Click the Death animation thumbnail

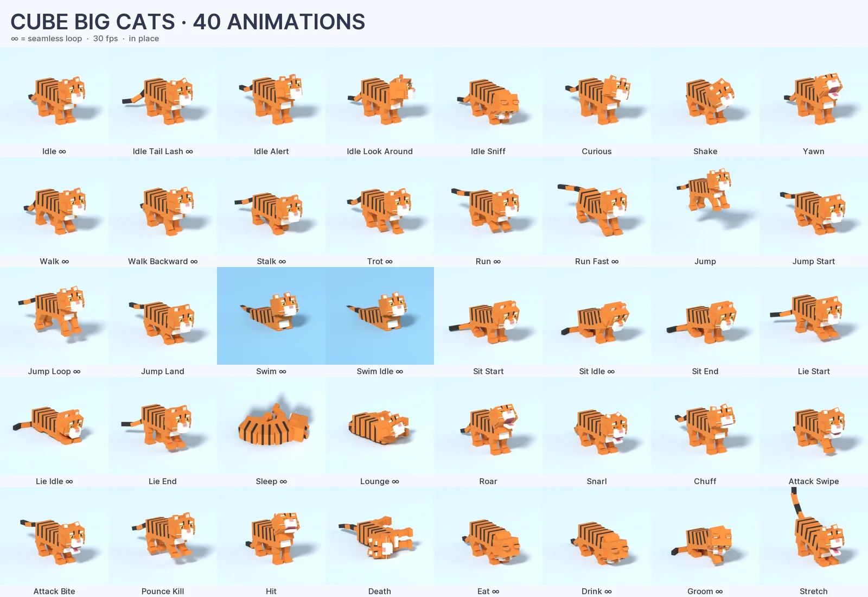pos(380,536)
